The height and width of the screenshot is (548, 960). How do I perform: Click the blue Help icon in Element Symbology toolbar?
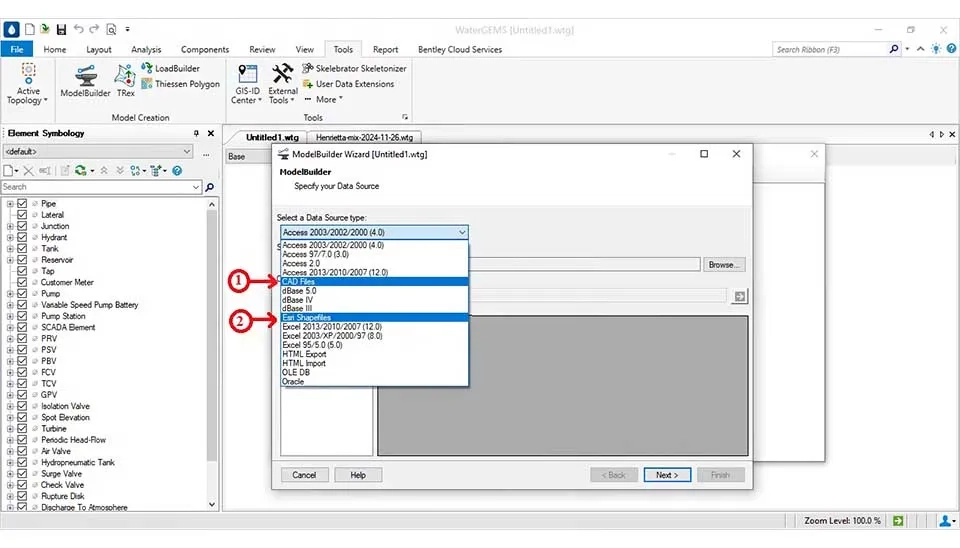click(x=177, y=171)
